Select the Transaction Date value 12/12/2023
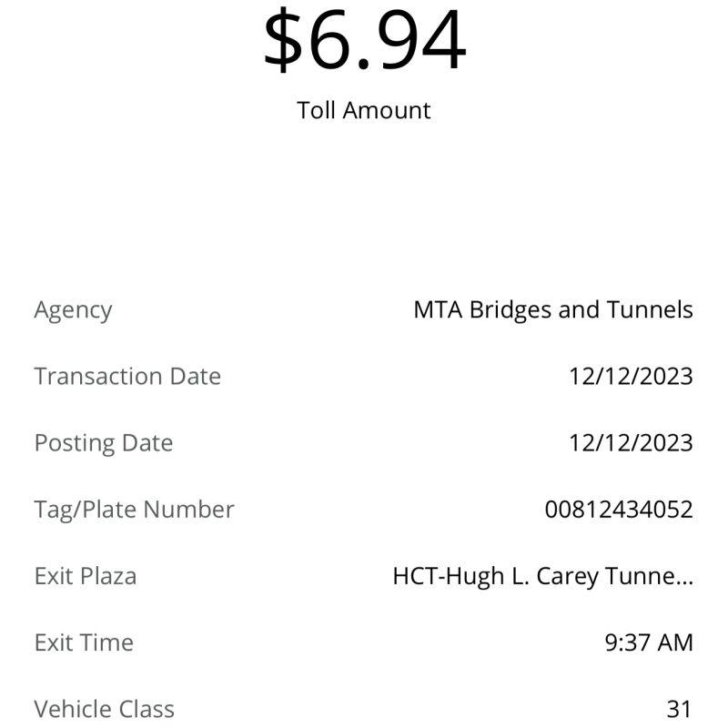 (x=631, y=376)
